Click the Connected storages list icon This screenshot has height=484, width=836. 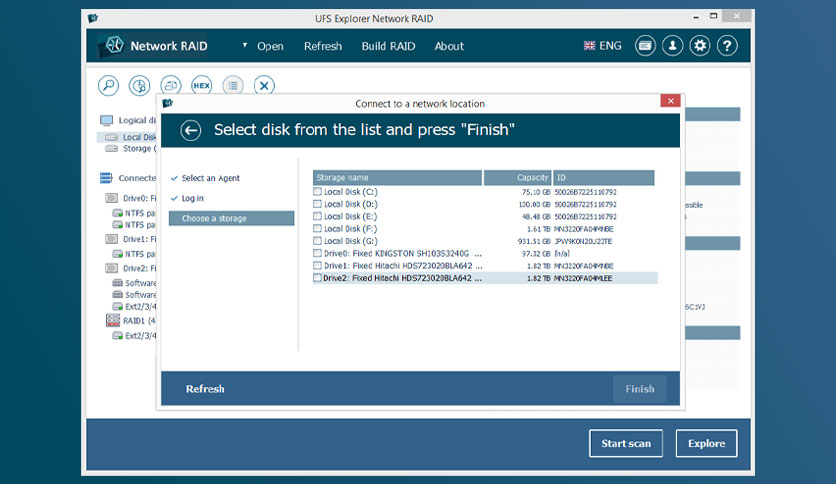coord(106,178)
